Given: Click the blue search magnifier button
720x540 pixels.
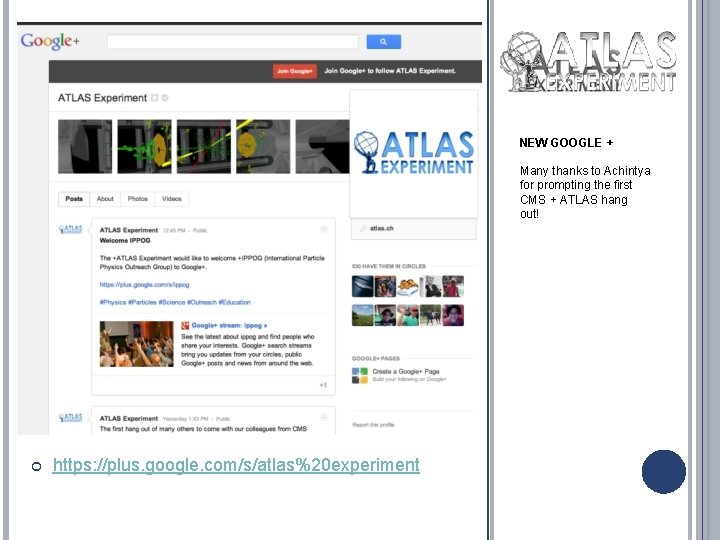Looking at the screenshot, I should (x=383, y=42).
